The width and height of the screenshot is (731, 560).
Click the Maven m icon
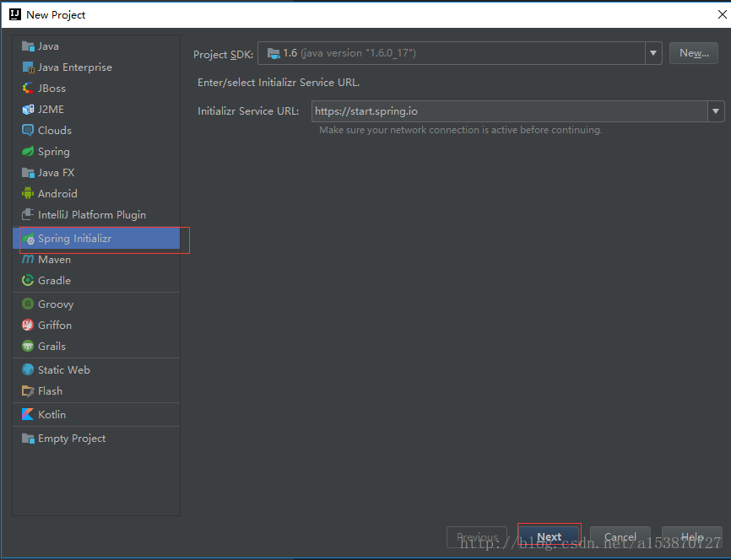pyautogui.click(x=28, y=259)
